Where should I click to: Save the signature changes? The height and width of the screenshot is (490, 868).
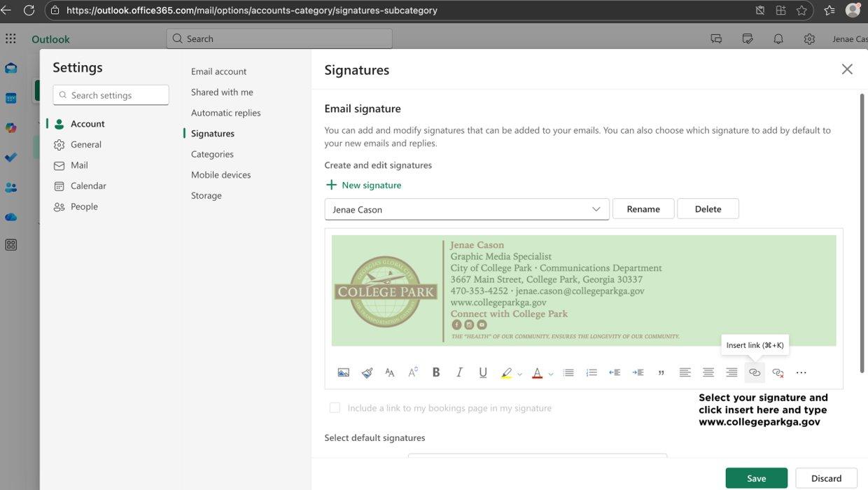(757, 478)
